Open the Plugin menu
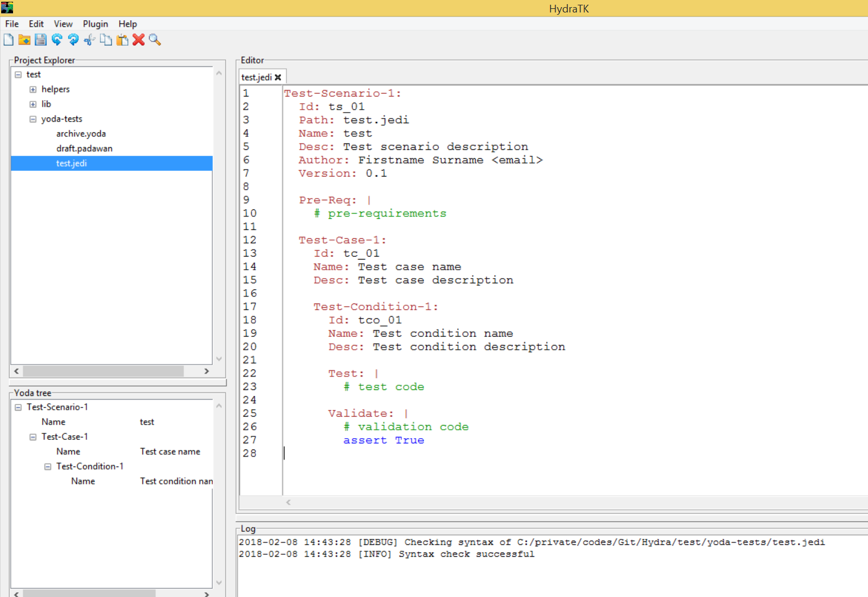This screenshot has width=868, height=597. pyautogui.click(x=95, y=24)
